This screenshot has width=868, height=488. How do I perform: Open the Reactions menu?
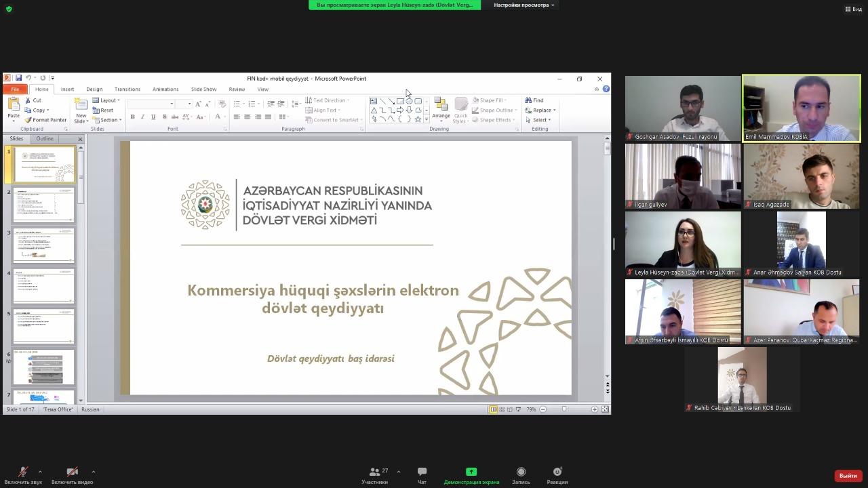(x=557, y=475)
